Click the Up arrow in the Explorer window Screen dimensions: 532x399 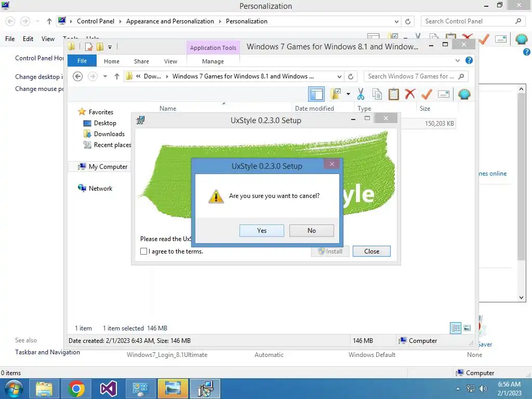[x=117, y=76]
